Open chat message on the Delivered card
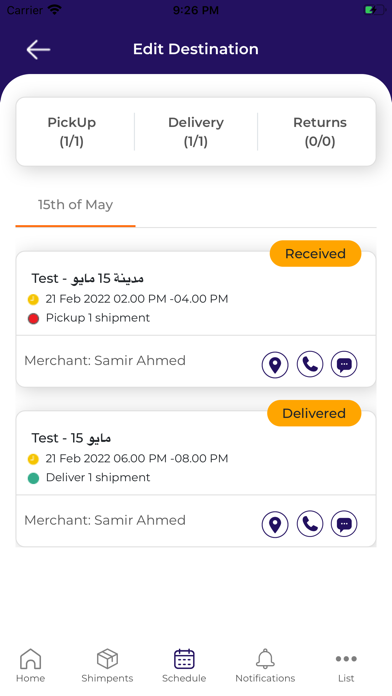This screenshot has height=696, width=392. click(x=344, y=524)
